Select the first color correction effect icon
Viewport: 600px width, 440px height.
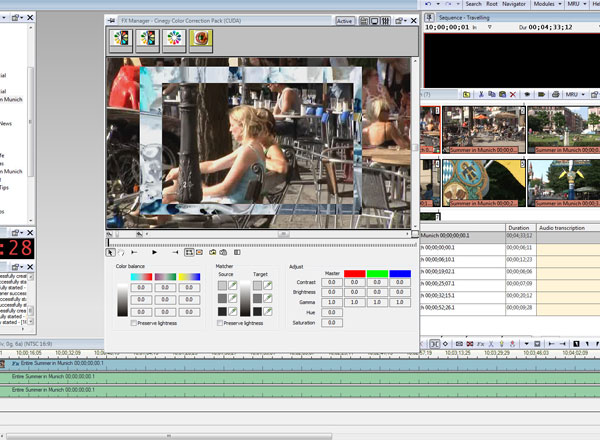(122, 39)
